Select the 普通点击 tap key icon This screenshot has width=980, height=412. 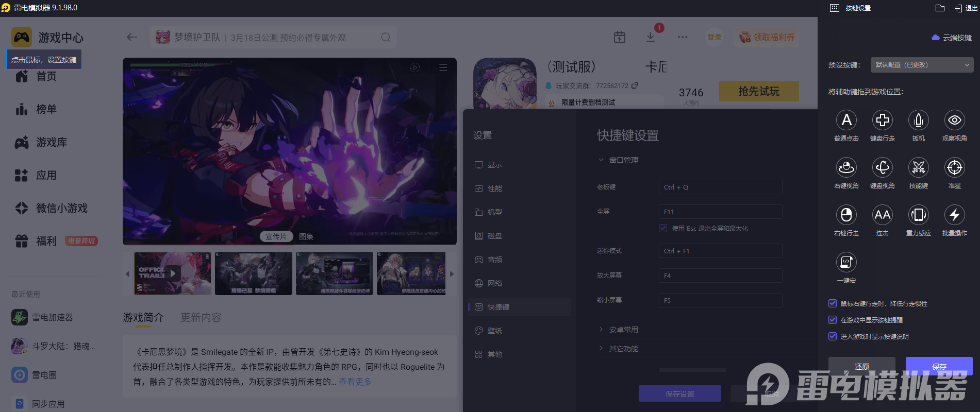[x=846, y=121]
